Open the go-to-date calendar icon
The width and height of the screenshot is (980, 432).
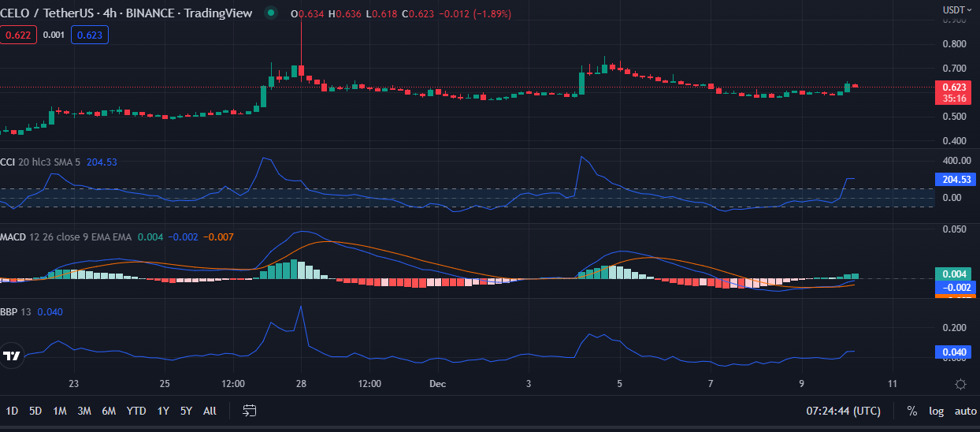pos(250,411)
